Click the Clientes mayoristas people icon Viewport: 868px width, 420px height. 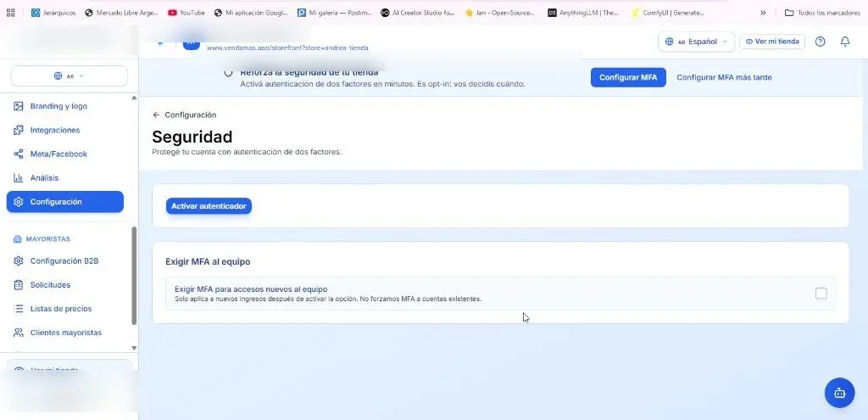coord(19,333)
